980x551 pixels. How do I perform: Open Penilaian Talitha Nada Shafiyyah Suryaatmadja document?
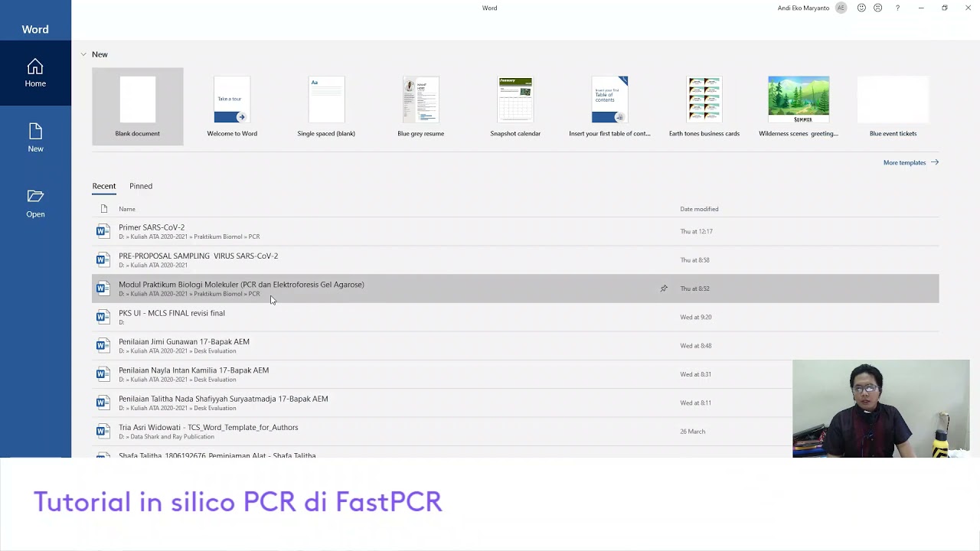coord(442,403)
